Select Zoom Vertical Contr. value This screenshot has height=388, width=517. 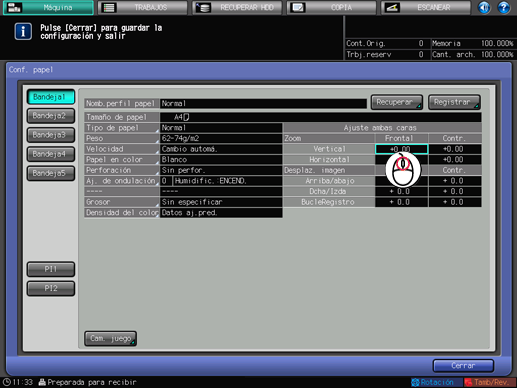click(x=455, y=149)
